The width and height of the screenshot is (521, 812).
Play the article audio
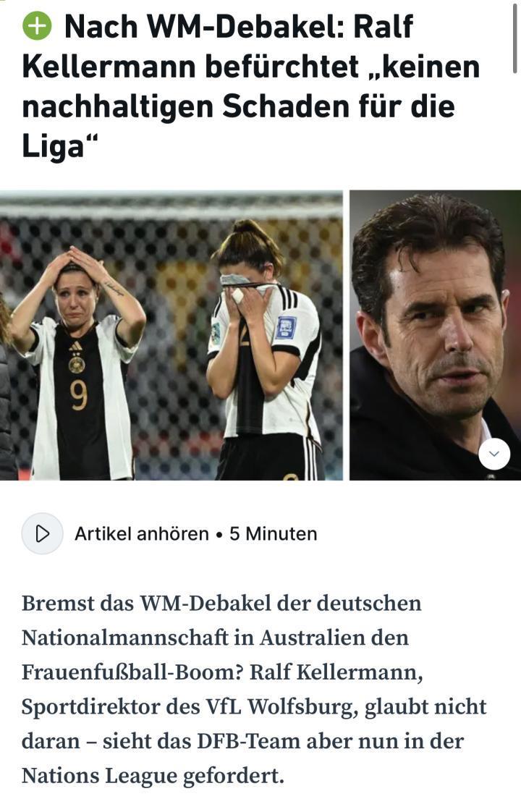tap(42, 533)
